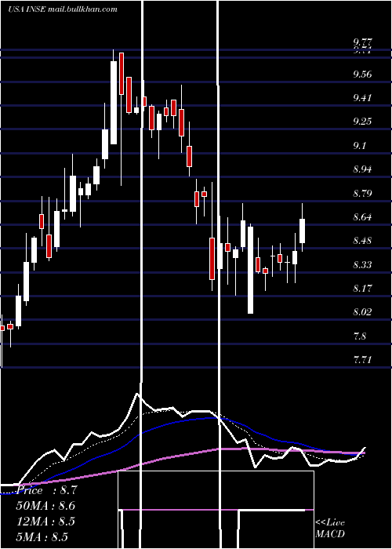Image resolution: width=392 pixels, height=549 pixels.
Task: Click the '<<Live MACD' label
Action: 330,528
